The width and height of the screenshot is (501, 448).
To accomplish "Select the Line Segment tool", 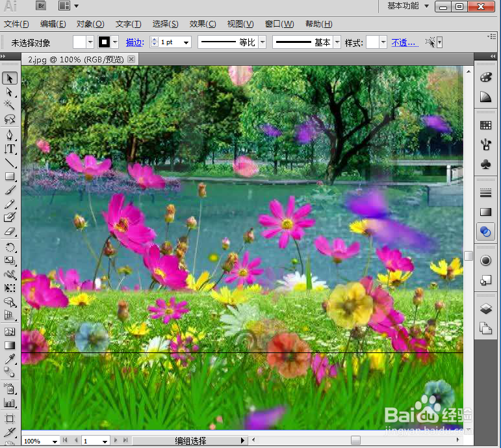I will (10, 163).
